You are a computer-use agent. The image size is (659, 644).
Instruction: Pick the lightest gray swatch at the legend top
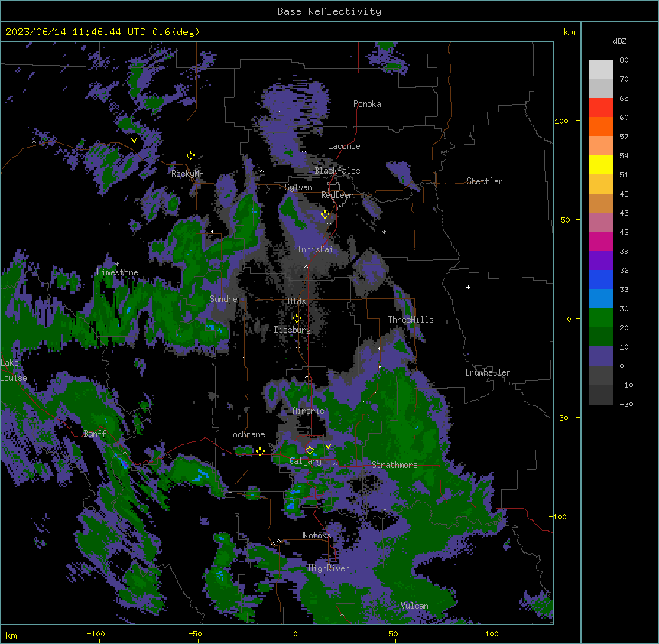pos(601,70)
